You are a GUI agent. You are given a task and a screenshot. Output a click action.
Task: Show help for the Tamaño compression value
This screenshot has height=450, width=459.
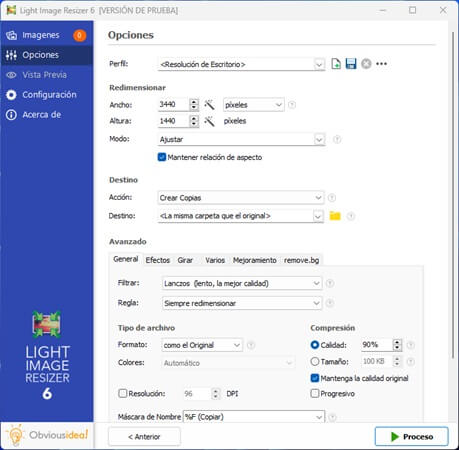coord(411,361)
